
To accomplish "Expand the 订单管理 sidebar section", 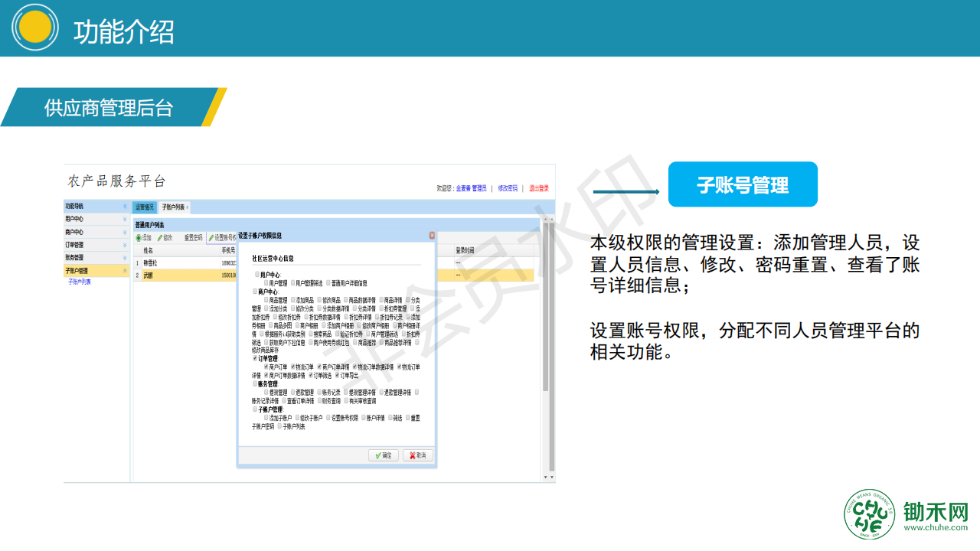I will point(125,245).
